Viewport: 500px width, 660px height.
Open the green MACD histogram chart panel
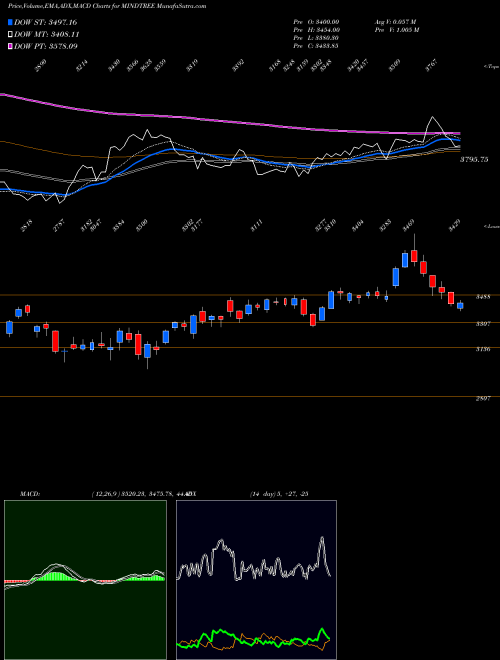click(85, 580)
